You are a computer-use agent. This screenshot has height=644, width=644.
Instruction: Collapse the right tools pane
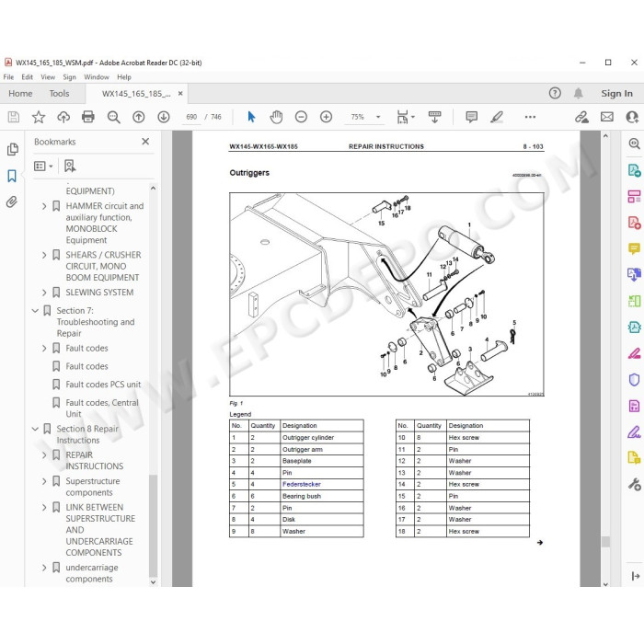[x=636, y=576]
